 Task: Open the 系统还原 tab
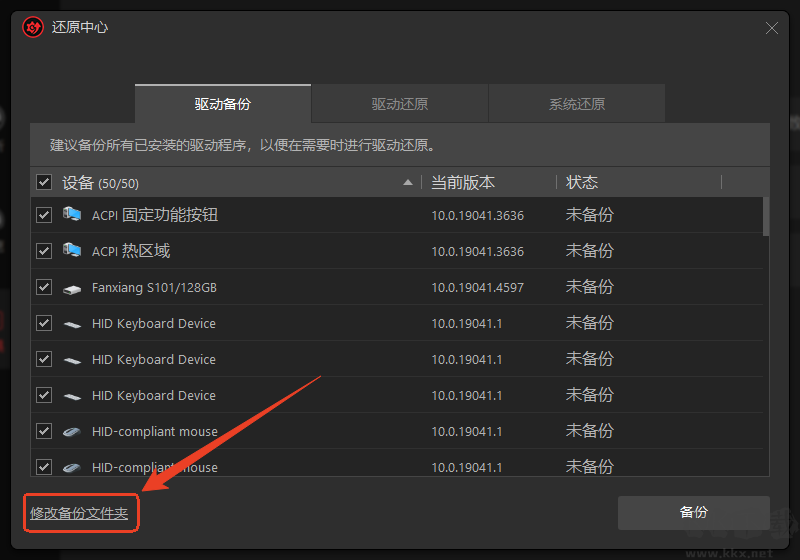coord(577,104)
